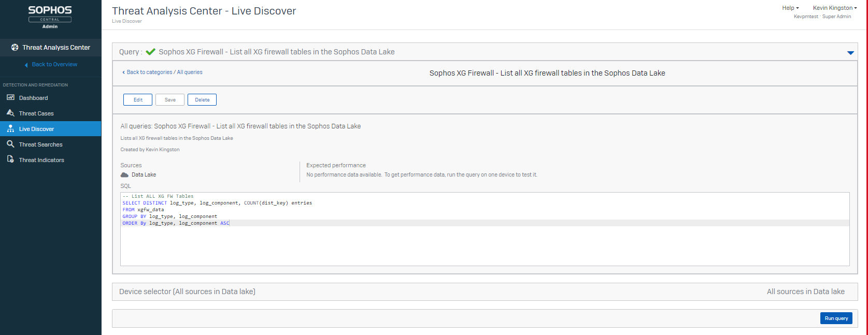Click the Dashboard sidebar icon

pyautogui.click(x=10, y=97)
